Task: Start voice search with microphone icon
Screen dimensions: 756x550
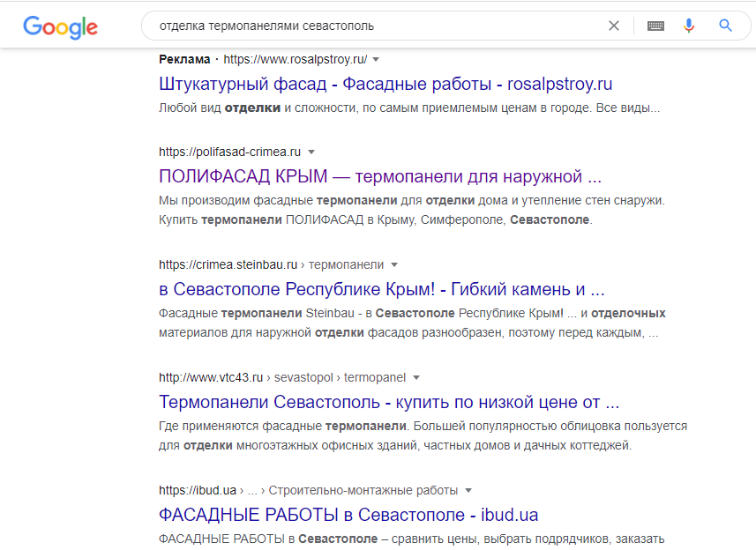Action: (x=689, y=26)
